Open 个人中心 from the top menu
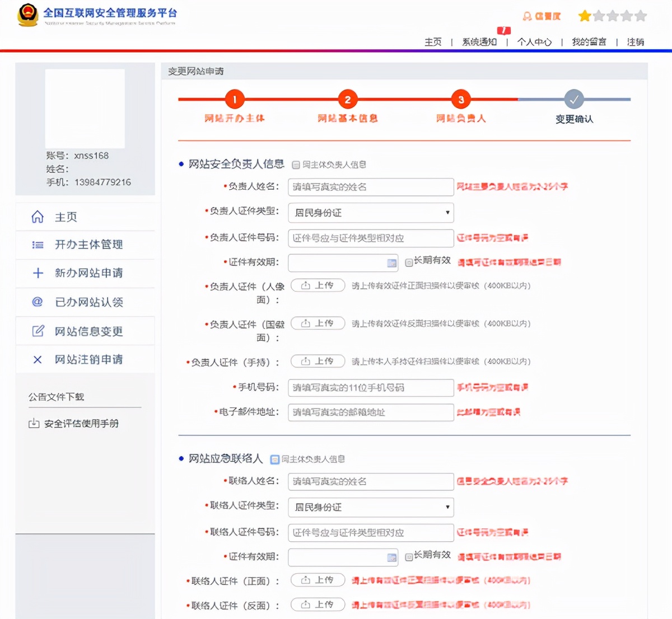 pyautogui.click(x=534, y=42)
